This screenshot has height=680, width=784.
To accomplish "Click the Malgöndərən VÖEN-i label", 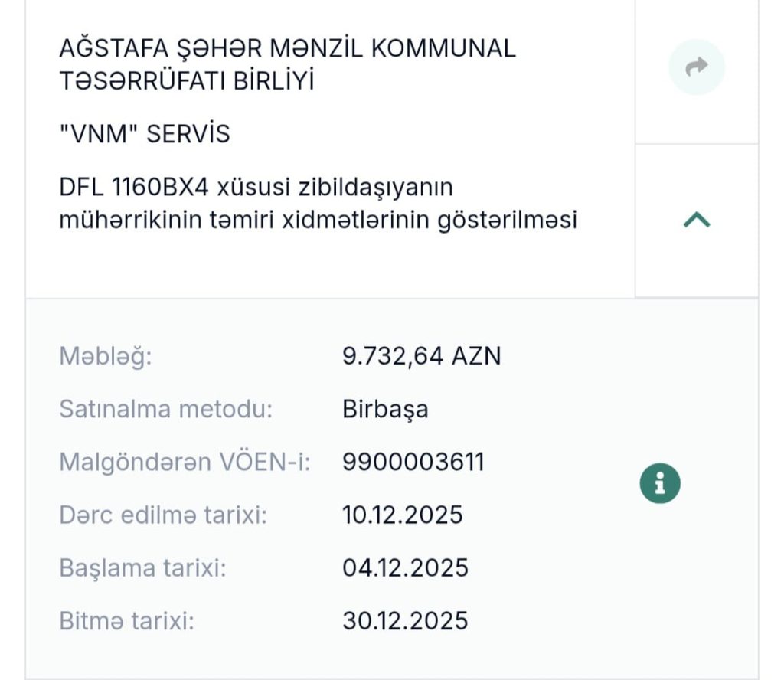I will (185, 463).
